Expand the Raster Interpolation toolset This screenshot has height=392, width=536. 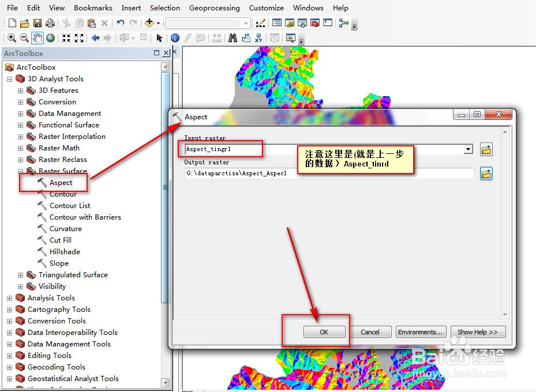click(x=21, y=137)
